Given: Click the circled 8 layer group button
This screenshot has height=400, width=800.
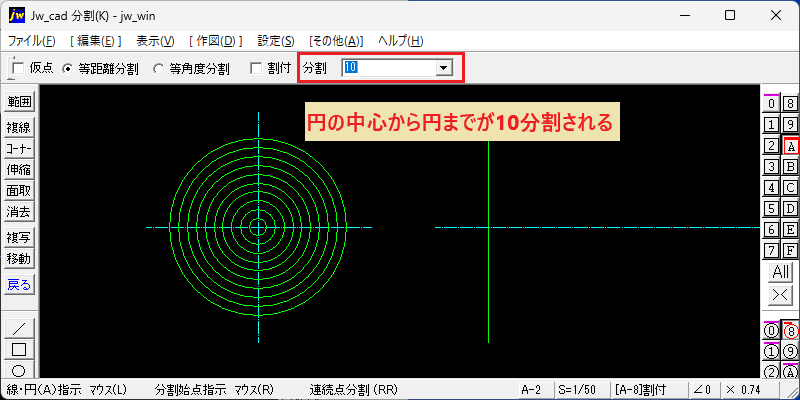Looking at the screenshot, I should click(x=790, y=331).
